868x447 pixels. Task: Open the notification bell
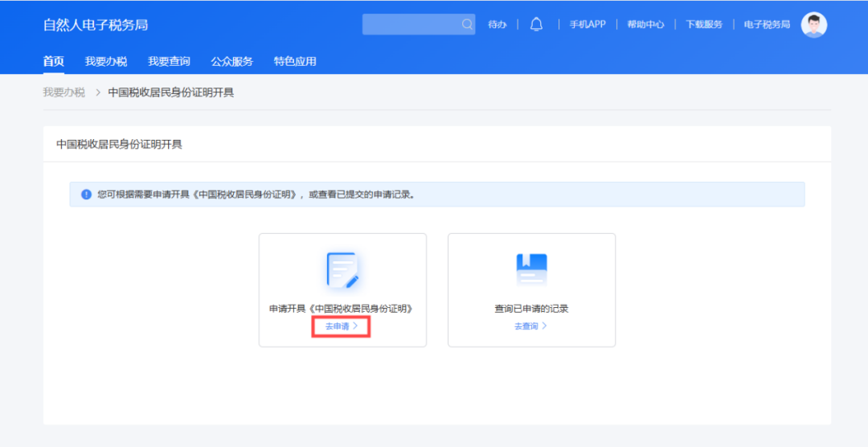click(x=536, y=25)
